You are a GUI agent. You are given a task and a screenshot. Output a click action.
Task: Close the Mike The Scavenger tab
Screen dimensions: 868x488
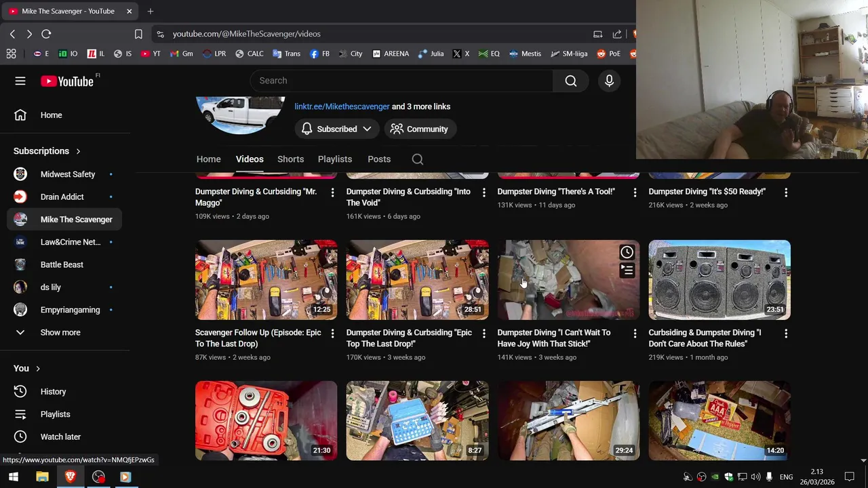point(129,11)
